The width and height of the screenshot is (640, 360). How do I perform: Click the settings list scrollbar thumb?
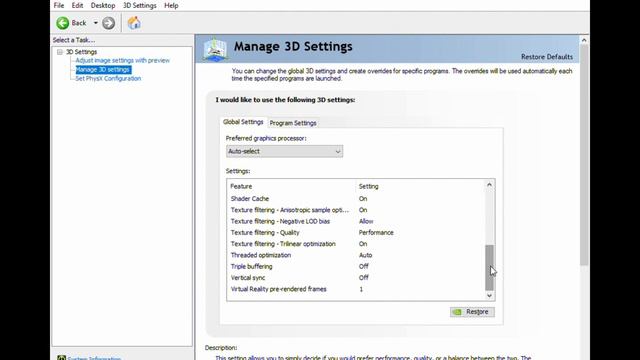(x=489, y=267)
